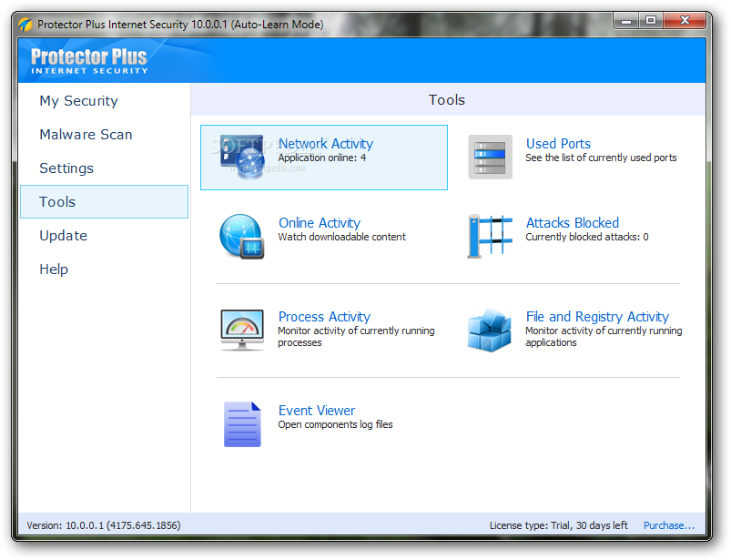Image resolution: width=731 pixels, height=560 pixels.
Task: Open File and Registry Activity link
Action: click(x=598, y=317)
